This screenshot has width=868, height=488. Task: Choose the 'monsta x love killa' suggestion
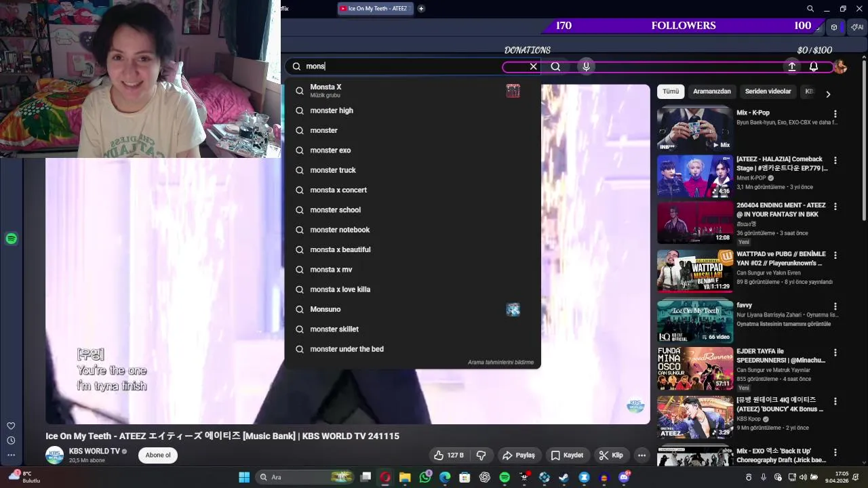(x=412, y=289)
